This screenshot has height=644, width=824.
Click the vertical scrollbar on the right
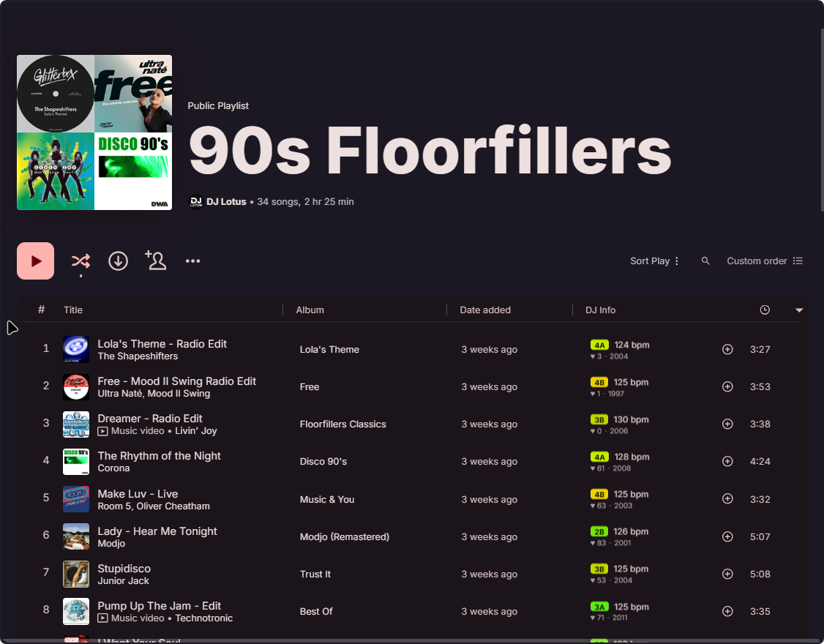[822, 120]
